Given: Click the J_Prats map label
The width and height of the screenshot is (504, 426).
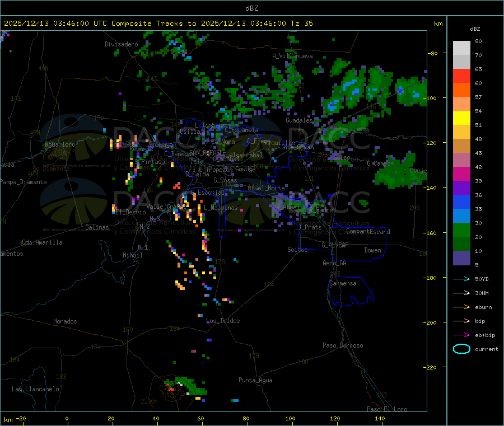Looking at the screenshot, I should pos(310,227).
